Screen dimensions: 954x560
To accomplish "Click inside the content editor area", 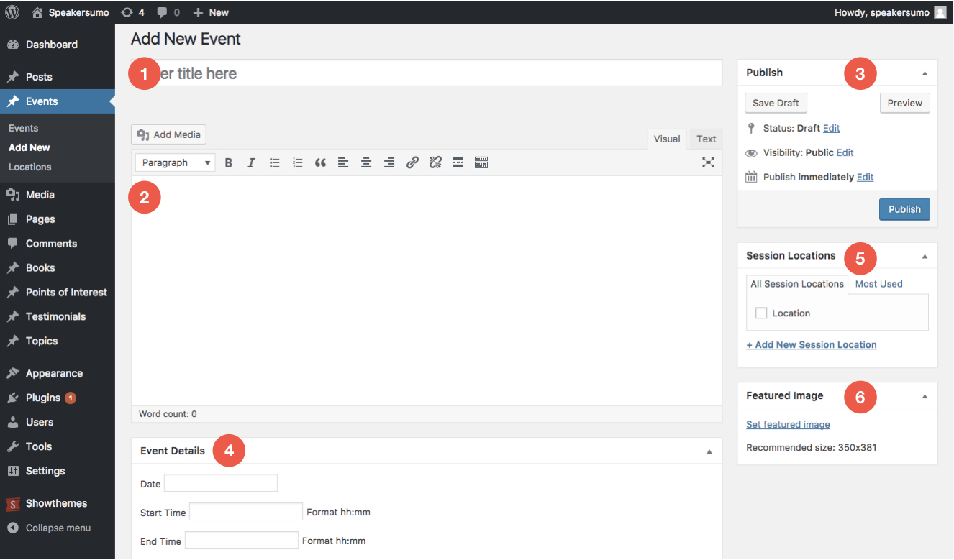I will click(427, 291).
